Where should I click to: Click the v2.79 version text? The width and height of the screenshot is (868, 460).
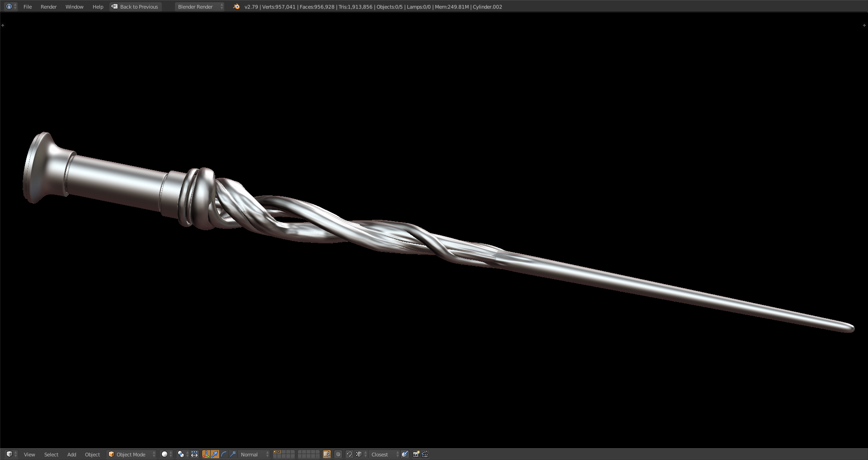[x=251, y=7]
